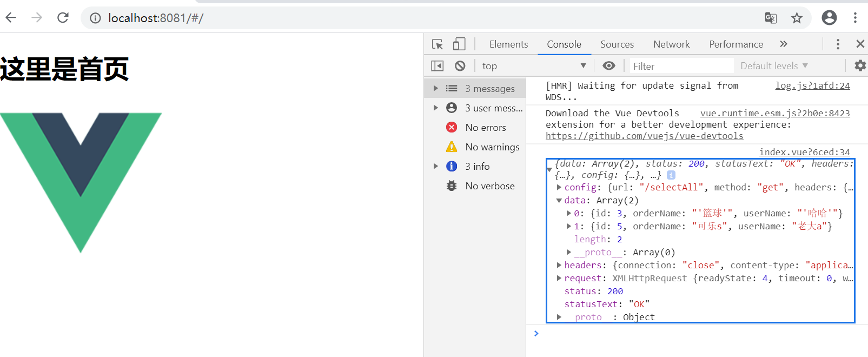
Task: Open vue.runtime.esm.js?2b0e:8423 source link
Action: (775, 113)
